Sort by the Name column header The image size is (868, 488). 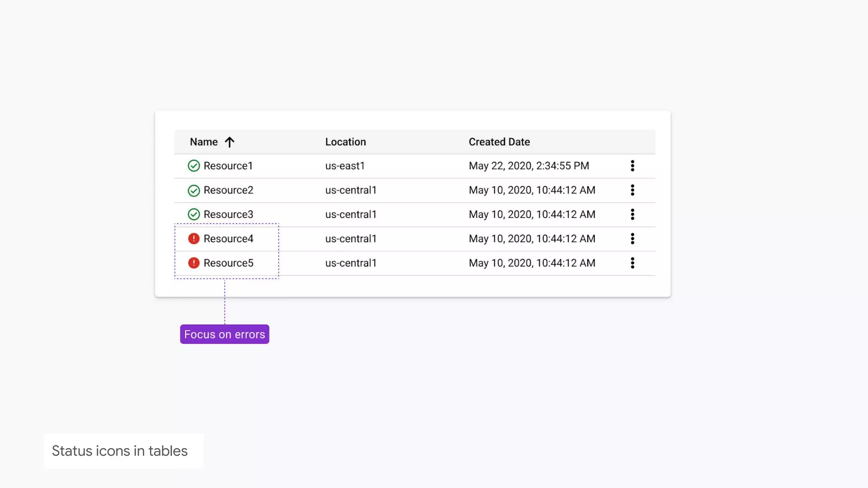point(204,142)
